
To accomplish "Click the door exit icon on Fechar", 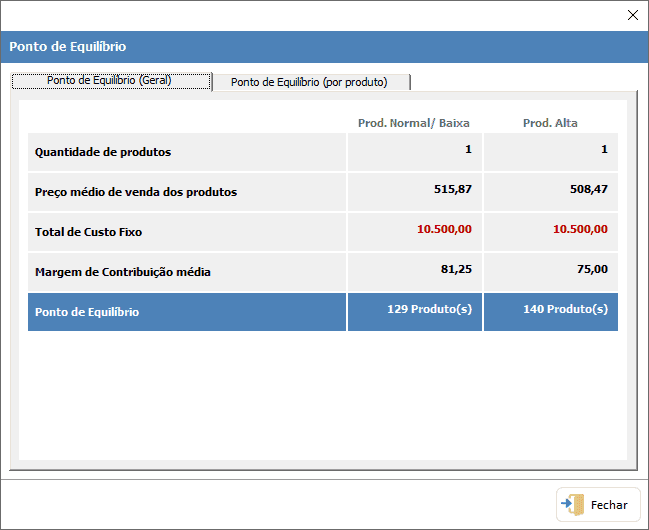I will [x=573, y=504].
